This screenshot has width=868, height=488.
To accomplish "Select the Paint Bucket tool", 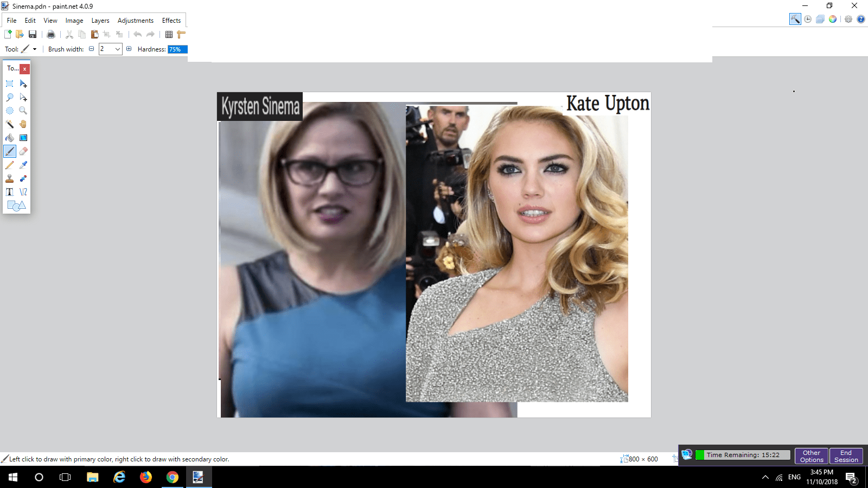I will [x=10, y=138].
